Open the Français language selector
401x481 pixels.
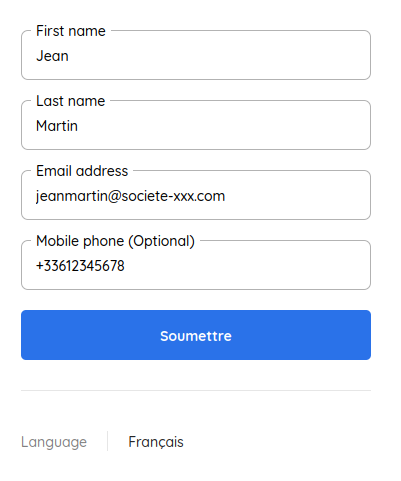click(156, 442)
